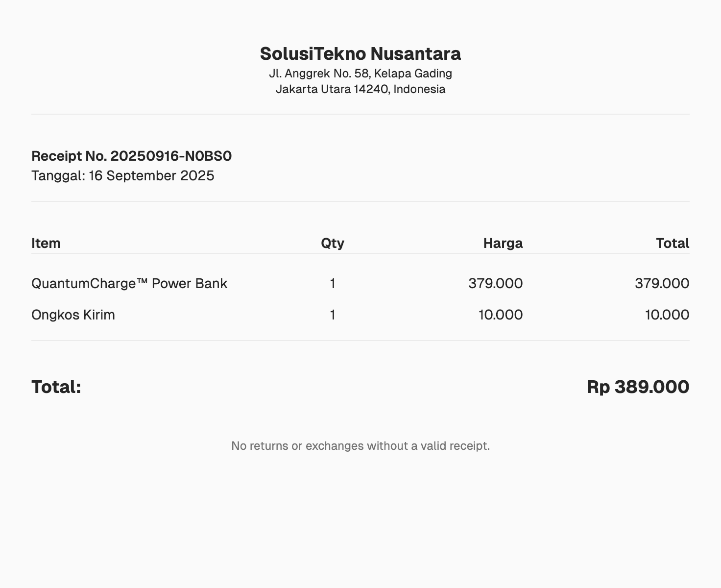Click the Total column header
Image resolution: width=721 pixels, height=588 pixels.
[673, 243]
